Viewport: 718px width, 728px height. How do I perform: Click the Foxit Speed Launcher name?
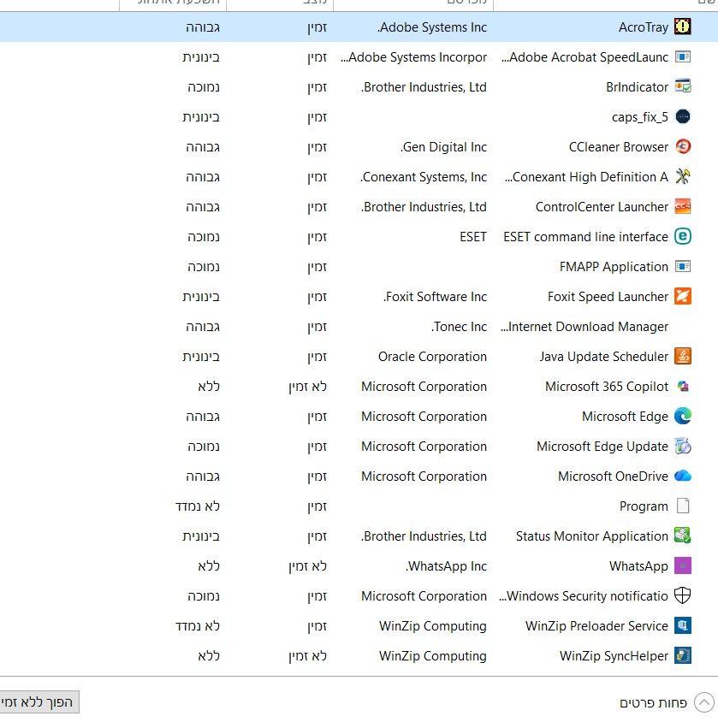click(x=608, y=297)
